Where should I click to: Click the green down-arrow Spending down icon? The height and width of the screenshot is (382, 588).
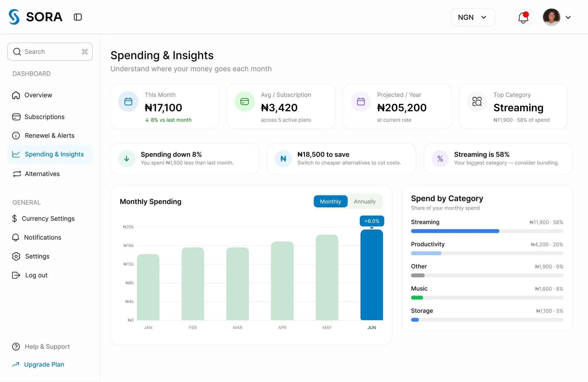pos(127,159)
